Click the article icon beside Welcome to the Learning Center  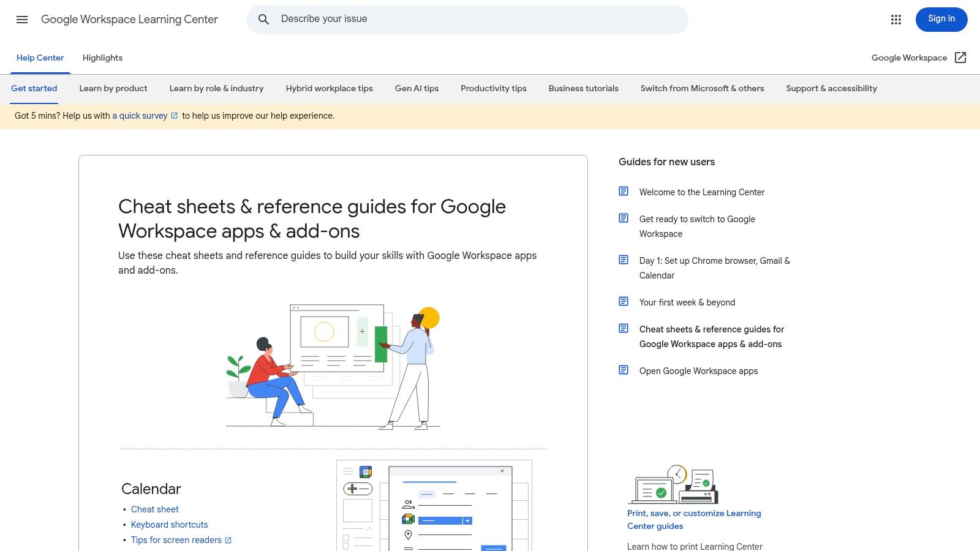tap(623, 190)
